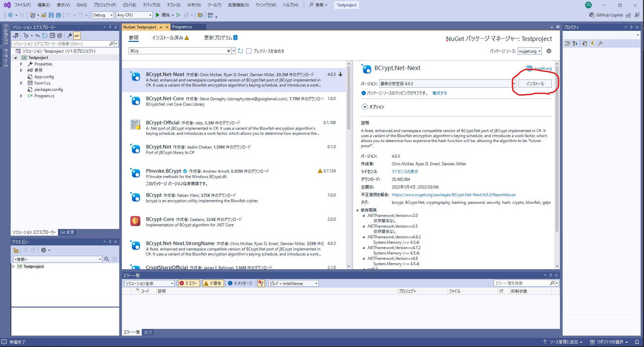Image resolution: width=644 pixels, height=347 pixels.
Task: Open the Debug configuration dropdown
Action: [103, 15]
